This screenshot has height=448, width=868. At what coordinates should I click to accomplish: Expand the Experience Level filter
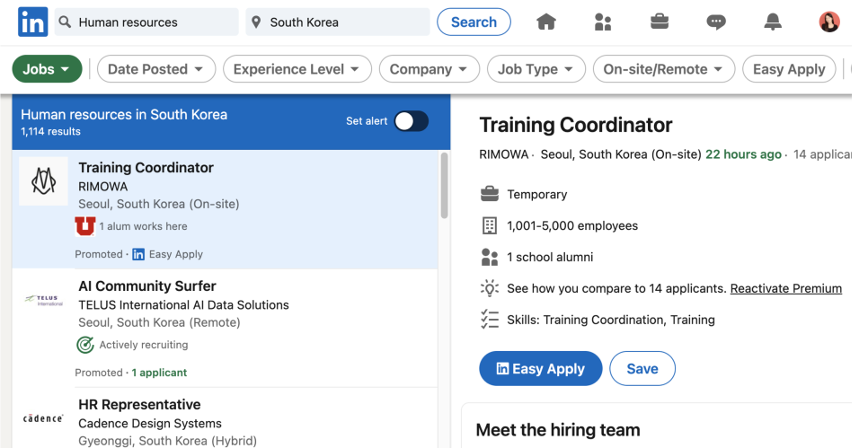tap(297, 69)
